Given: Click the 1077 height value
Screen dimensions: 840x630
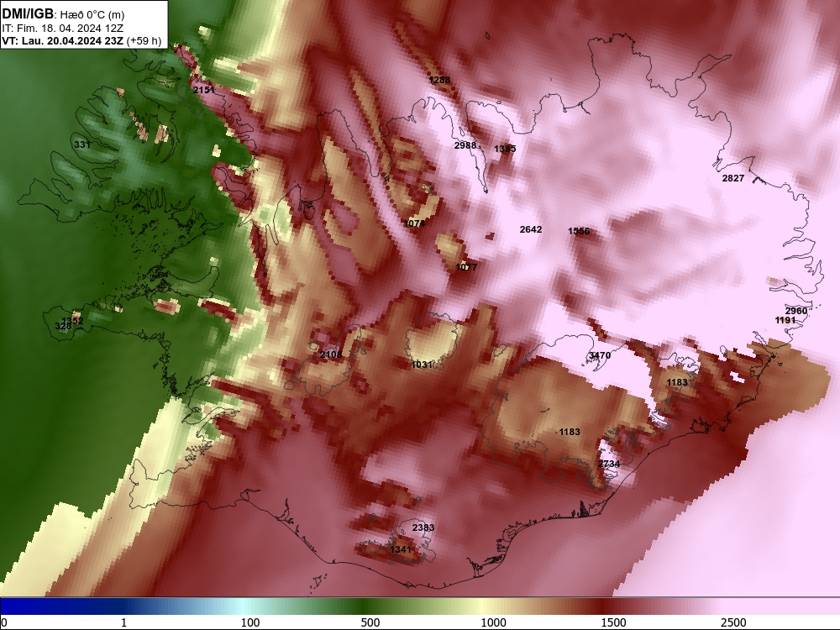Looking at the screenshot, I should tap(466, 267).
